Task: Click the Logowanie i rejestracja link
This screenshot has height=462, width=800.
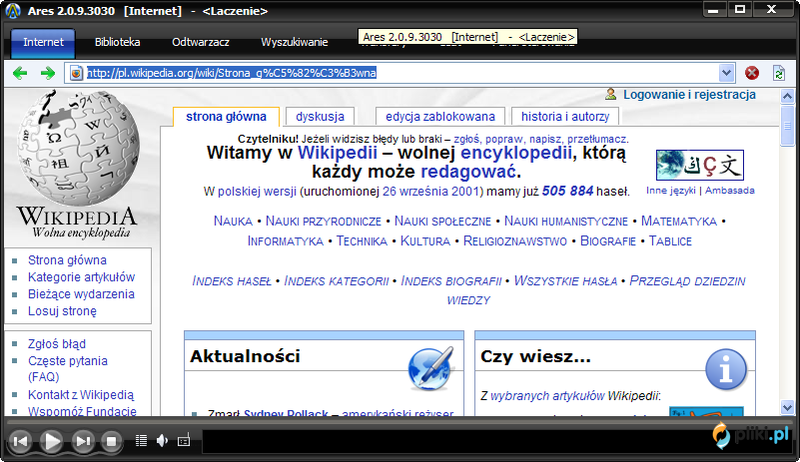Action: point(689,95)
